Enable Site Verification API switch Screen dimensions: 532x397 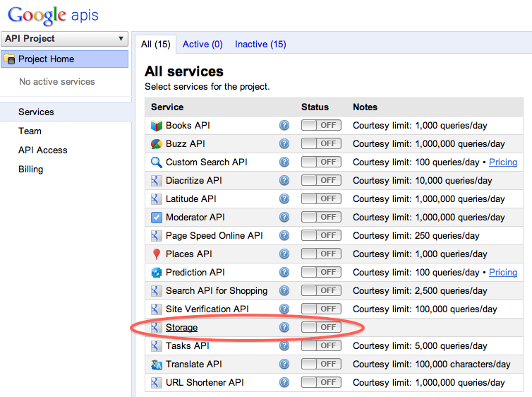321,309
